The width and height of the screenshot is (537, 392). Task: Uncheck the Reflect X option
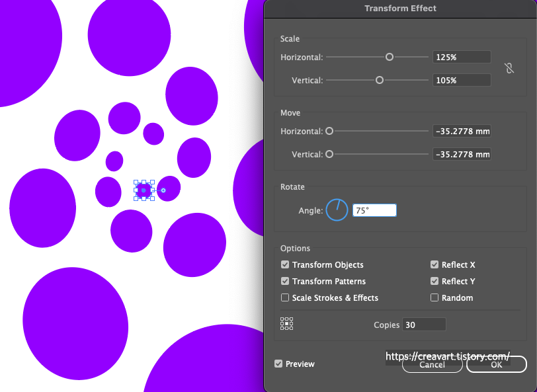point(434,264)
